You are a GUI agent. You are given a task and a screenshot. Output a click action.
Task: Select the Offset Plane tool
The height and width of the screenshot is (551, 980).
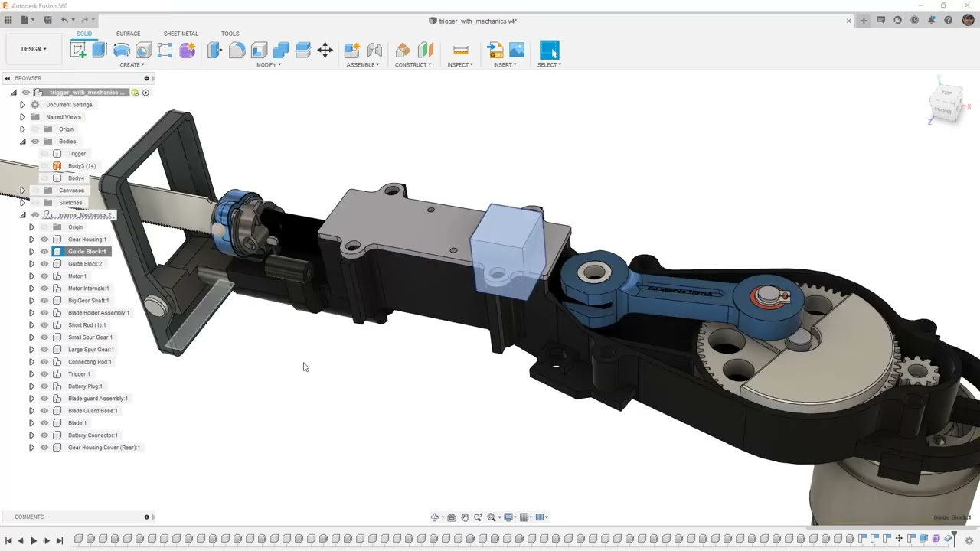tap(403, 51)
